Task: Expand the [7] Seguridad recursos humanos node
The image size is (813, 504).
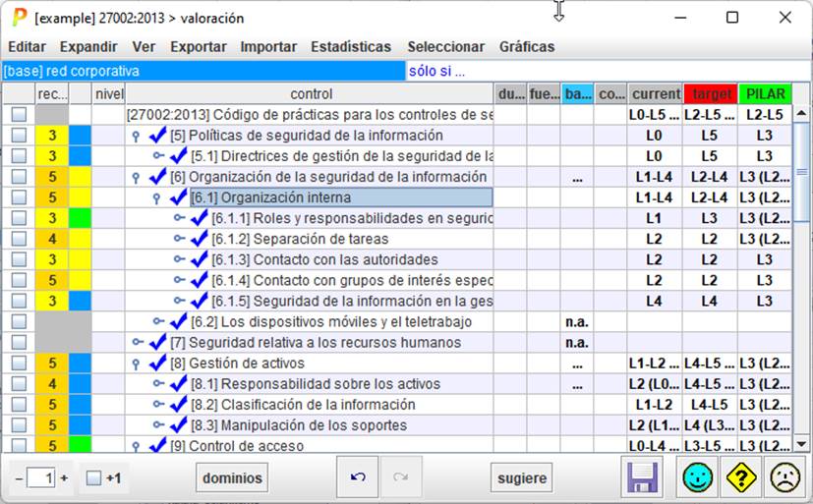Action: (x=138, y=342)
